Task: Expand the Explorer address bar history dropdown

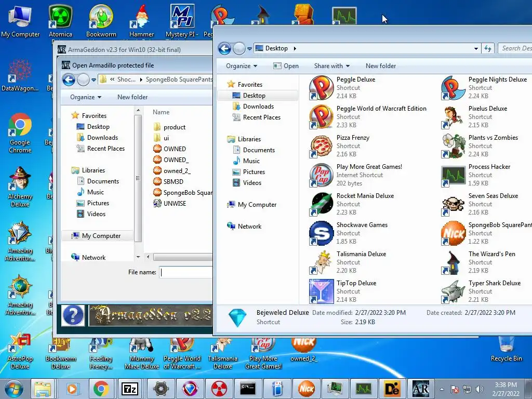Action: [476, 48]
